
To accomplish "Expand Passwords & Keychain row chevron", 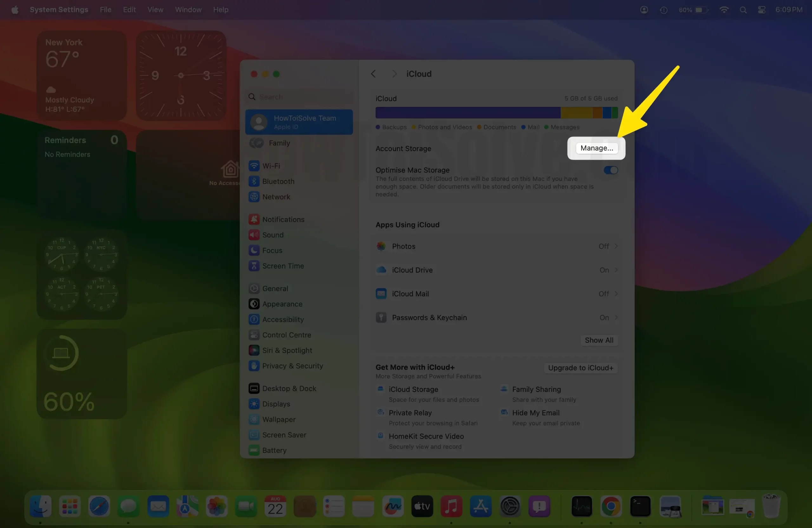I will coord(616,317).
